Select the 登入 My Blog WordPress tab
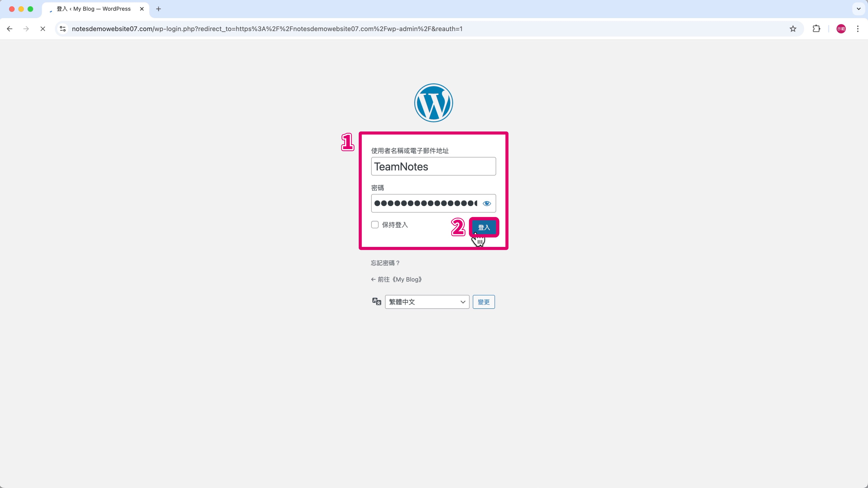 click(93, 9)
